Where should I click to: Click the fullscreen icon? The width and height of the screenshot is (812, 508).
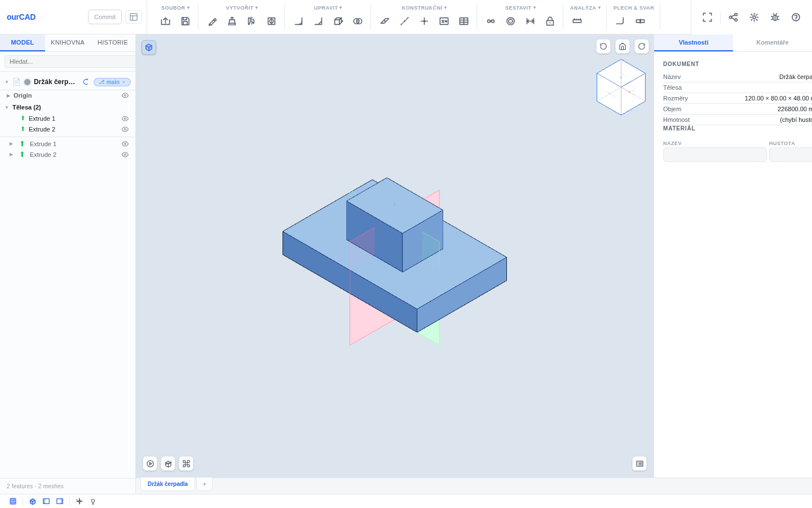[707, 17]
